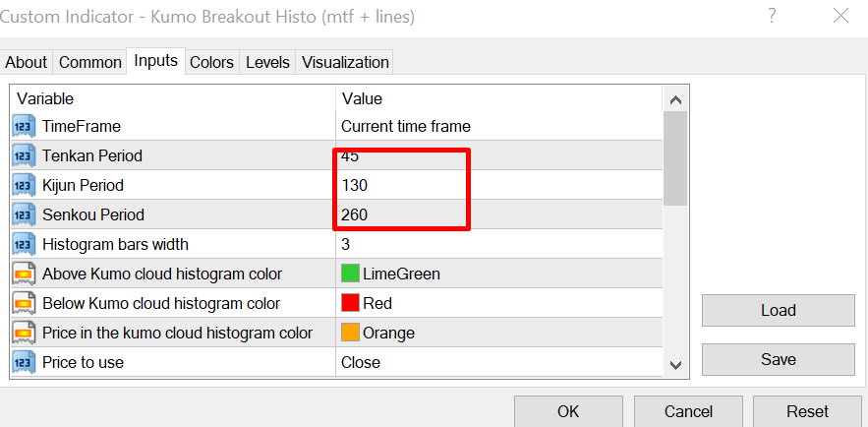868x427 pixels.
Task: Click the Current time frame value
Action: tap(405, 126)
